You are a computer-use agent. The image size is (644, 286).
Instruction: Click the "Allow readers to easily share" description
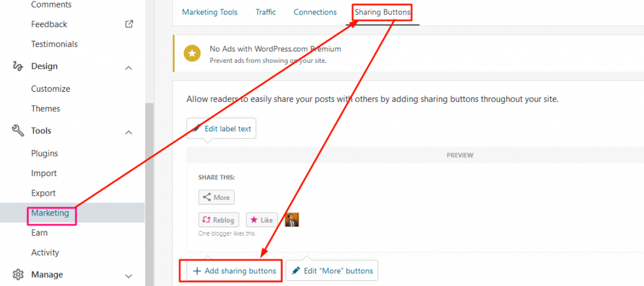pos(372,99)
